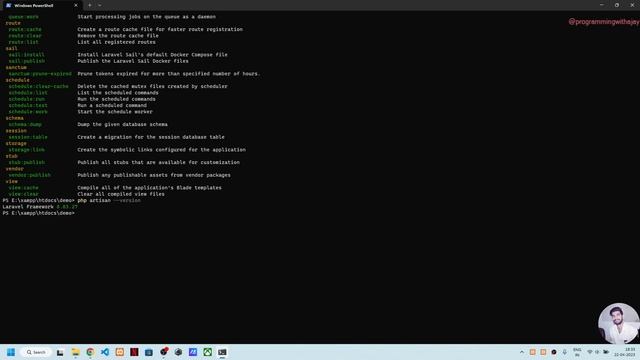The image size is (640, 360).
Task: Click the view:clear command
Action: (24, 194)
